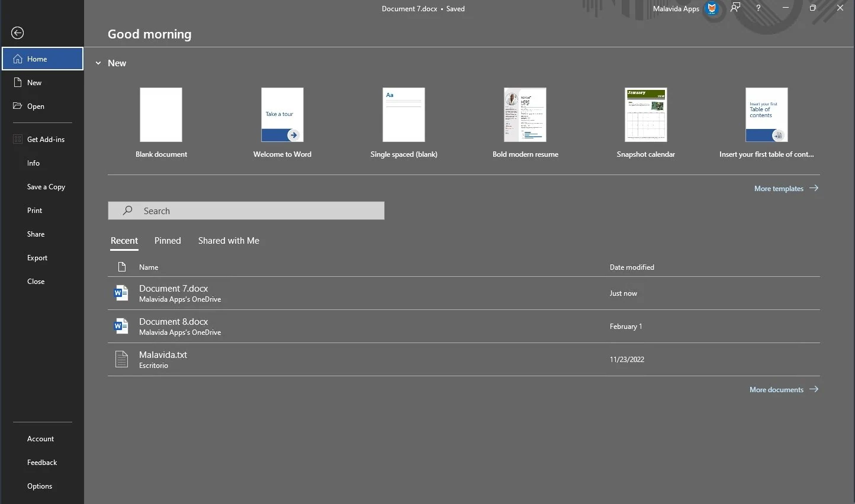
Task: Choose the Single spaced (blank) template
Action: point(404,115)
